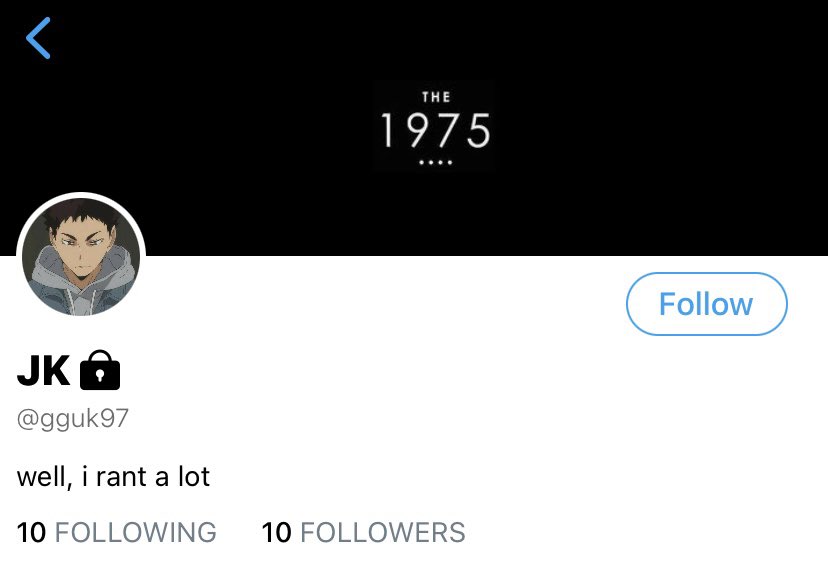Go back using the blue arrow
828x568 pixels.
(x=38, y=38)
